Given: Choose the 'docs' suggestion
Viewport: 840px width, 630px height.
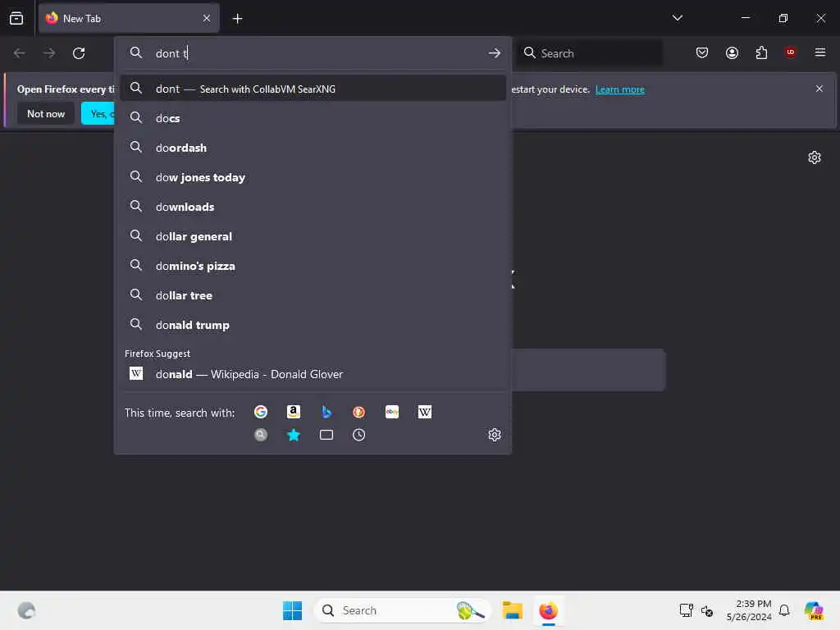Looking at the screenshot, I should 313,118.
